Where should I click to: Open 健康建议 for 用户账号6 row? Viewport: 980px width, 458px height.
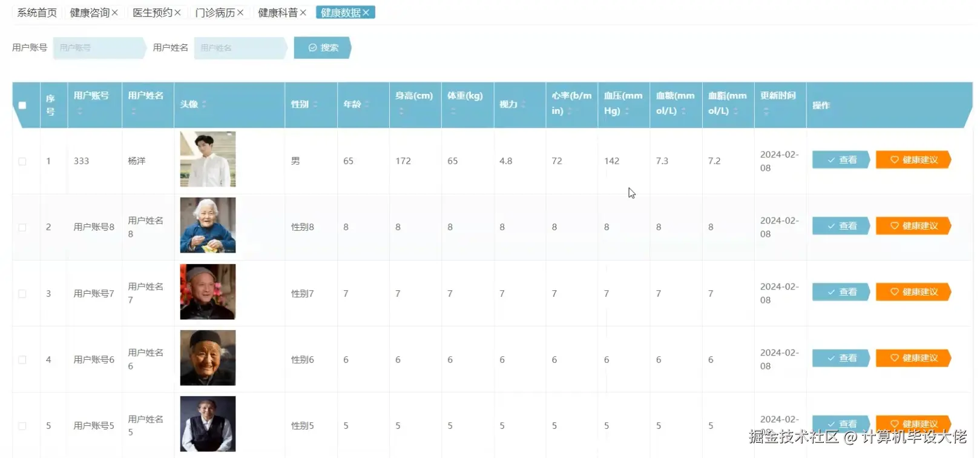[x=913, y=358]
